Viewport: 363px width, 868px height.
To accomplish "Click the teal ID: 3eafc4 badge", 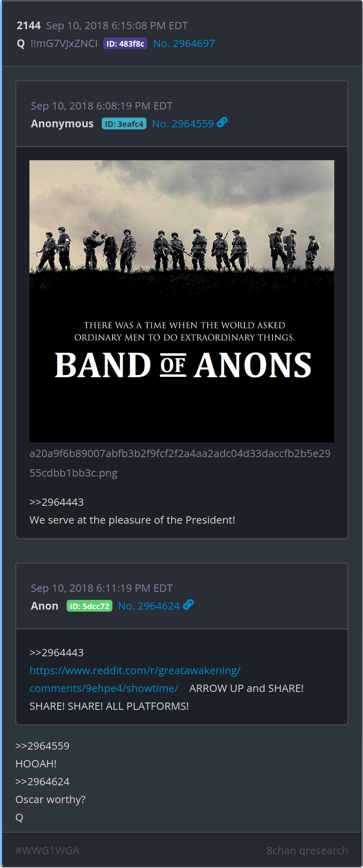I will pos(124,124).
